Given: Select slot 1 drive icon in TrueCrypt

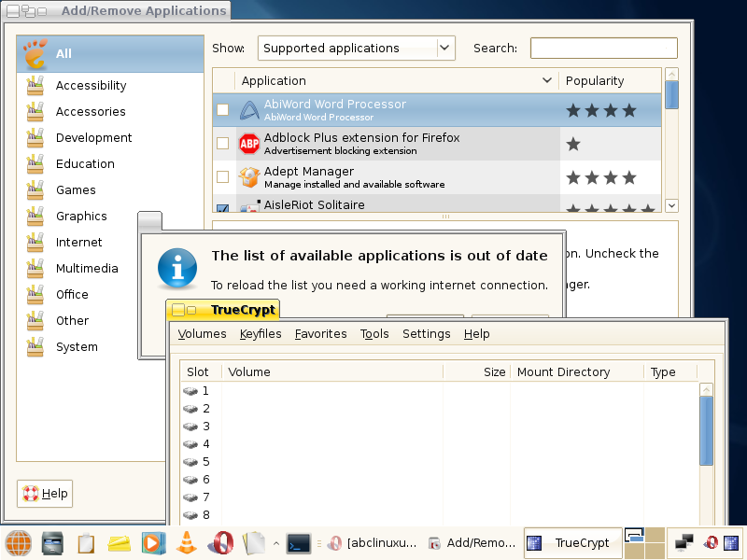Looking at the screenshot, I should pyautogui.click(x=190, y=391).
